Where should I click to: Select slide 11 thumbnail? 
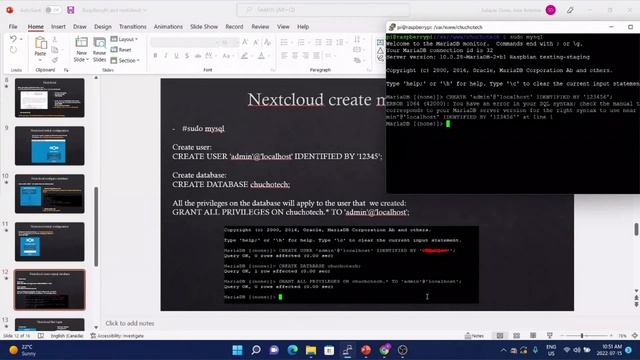[x=50, y=242]
